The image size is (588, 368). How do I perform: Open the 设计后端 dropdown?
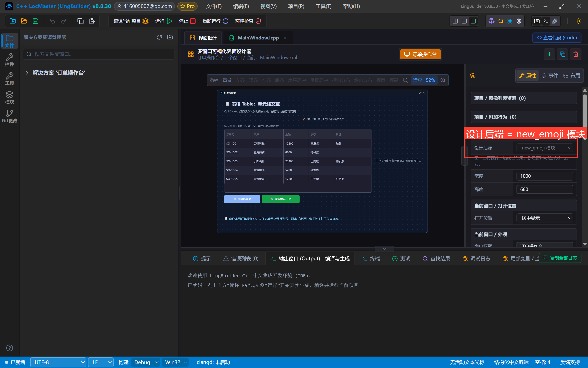click(x=545, y=148)
